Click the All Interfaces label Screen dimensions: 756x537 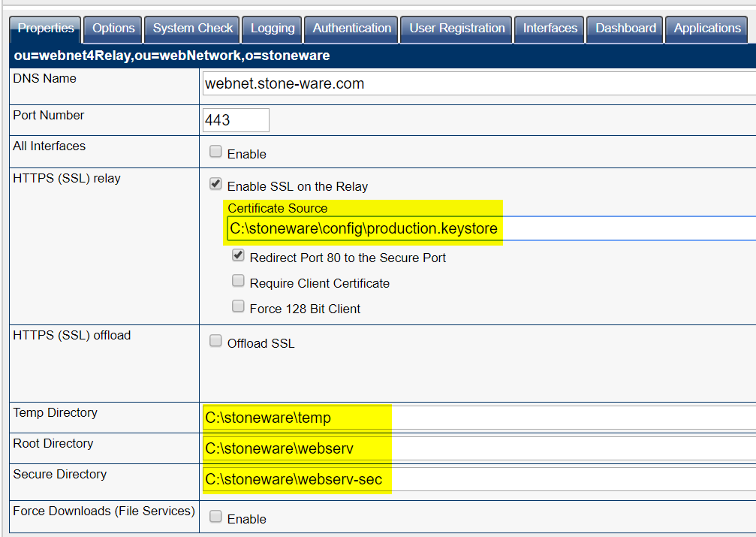50,146
